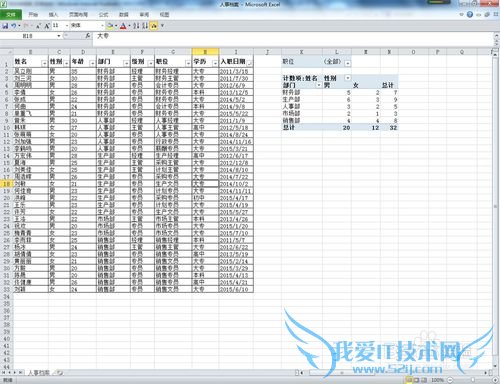
Task: Click the zoom slider in the status bar
Action: click(x=473, y=380)
